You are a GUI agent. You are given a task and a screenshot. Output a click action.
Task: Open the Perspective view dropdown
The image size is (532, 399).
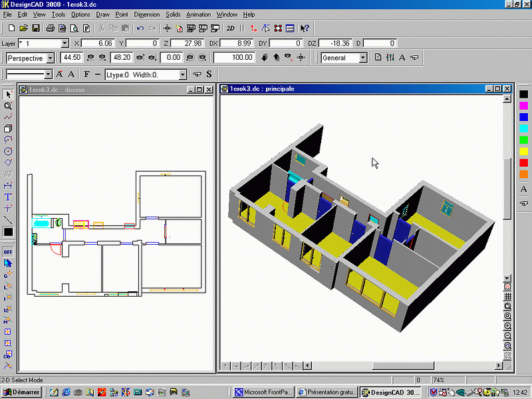pos(51,58)
